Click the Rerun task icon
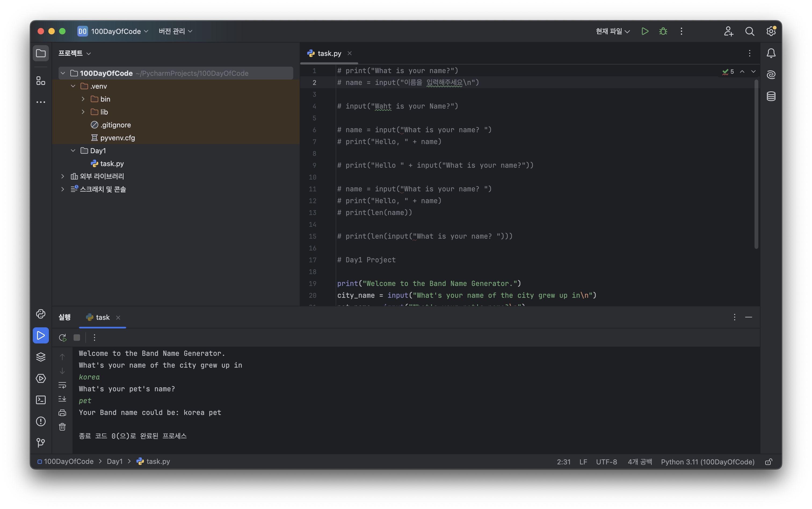812x509 pixels. (x=63, y=338)
